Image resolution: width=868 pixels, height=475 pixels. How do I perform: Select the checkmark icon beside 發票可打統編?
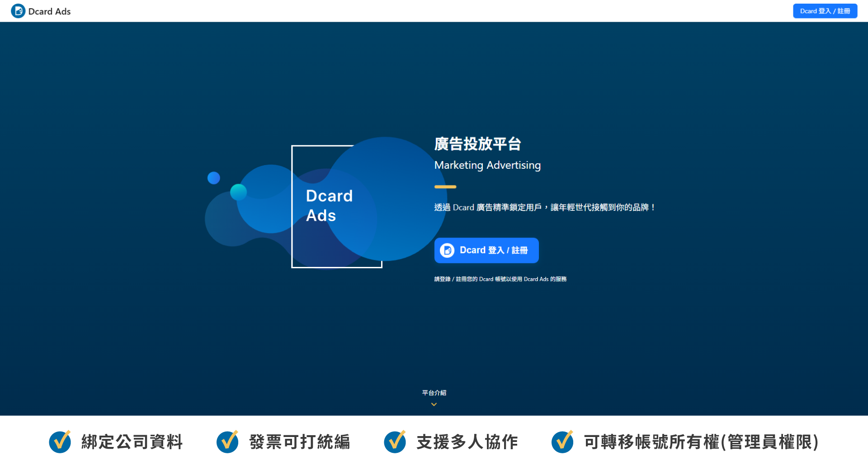[x=227, y=442]
